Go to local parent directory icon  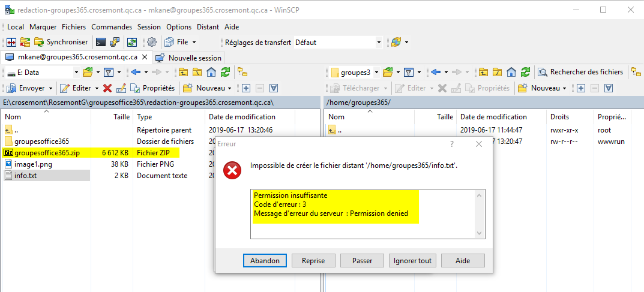coord(182,72)
